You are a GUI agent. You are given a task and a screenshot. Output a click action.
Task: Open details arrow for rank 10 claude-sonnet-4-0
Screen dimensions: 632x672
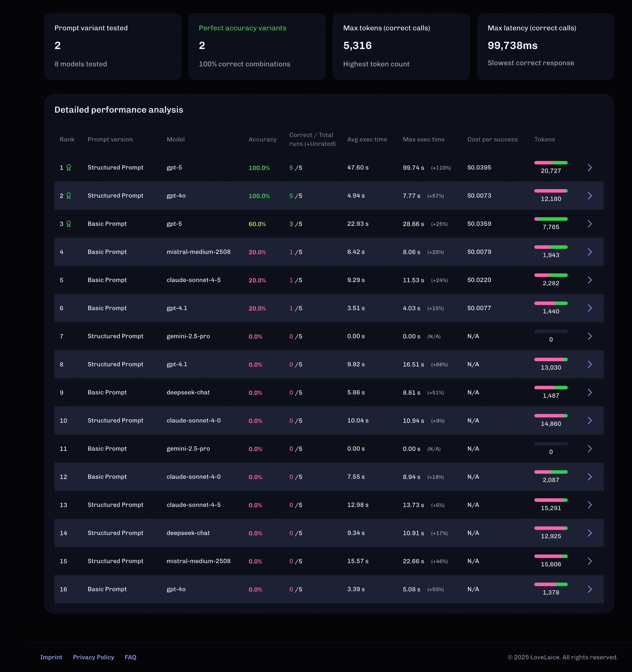(589, 421)
